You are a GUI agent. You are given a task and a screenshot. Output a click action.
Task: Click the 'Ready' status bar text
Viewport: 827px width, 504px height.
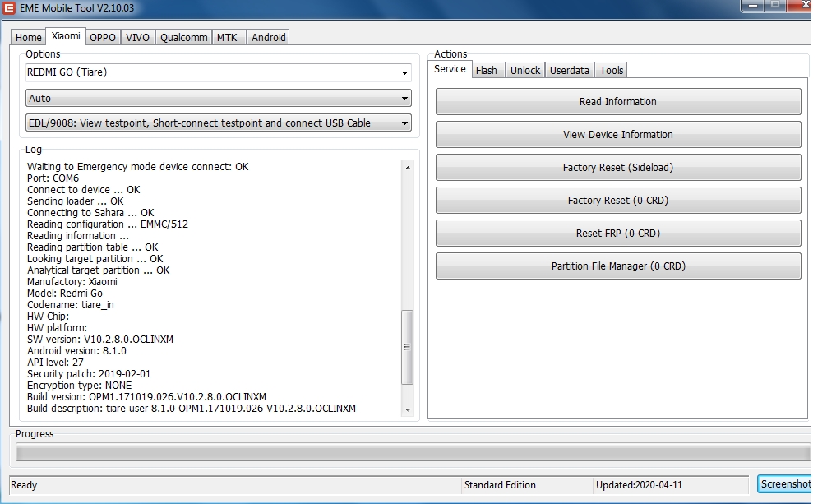click(x=24, y=485)
